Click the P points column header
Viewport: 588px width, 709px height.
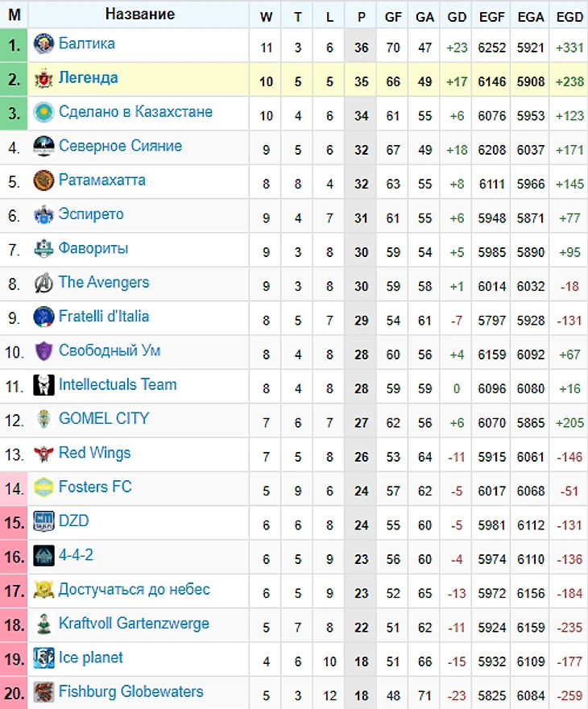pos(361,15)
